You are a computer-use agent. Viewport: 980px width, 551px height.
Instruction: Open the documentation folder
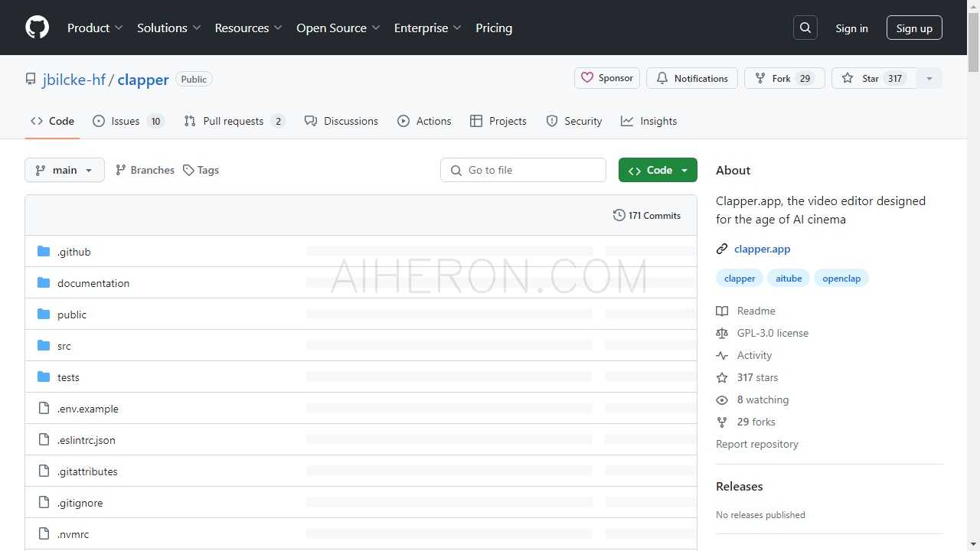(93, 283)
